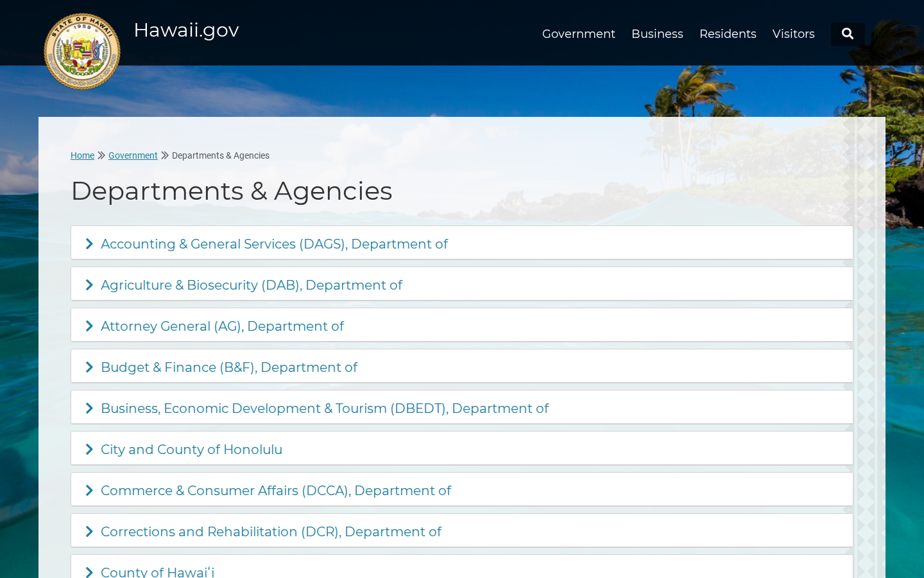Image resolution: width=924 pixels, height=578 pixels.
Task: Click 'Commerce & Consumer Affairs (DCCA), Department of' text
Action: coord(276,491)
